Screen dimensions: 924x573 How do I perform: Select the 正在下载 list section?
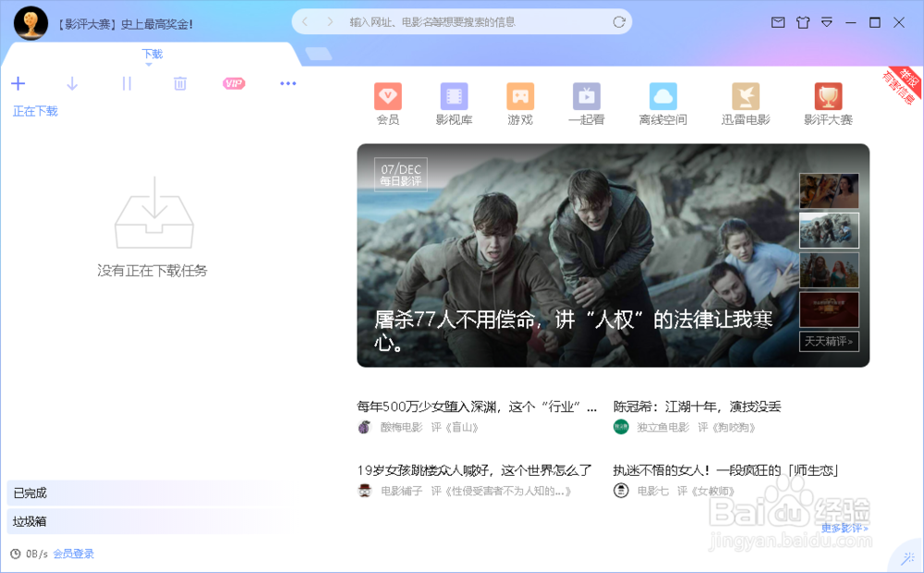[x=35, y=112]
